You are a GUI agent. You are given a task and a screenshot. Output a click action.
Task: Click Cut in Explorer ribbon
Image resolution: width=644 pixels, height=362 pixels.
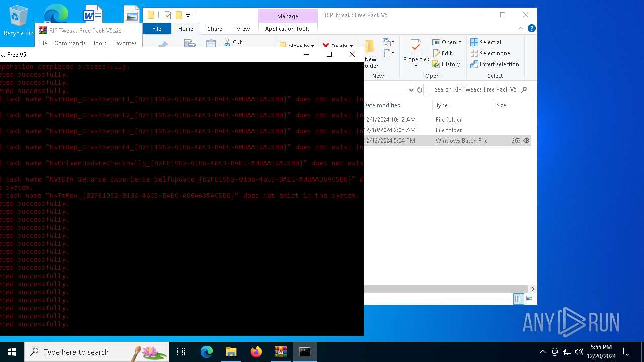[233, 42]
